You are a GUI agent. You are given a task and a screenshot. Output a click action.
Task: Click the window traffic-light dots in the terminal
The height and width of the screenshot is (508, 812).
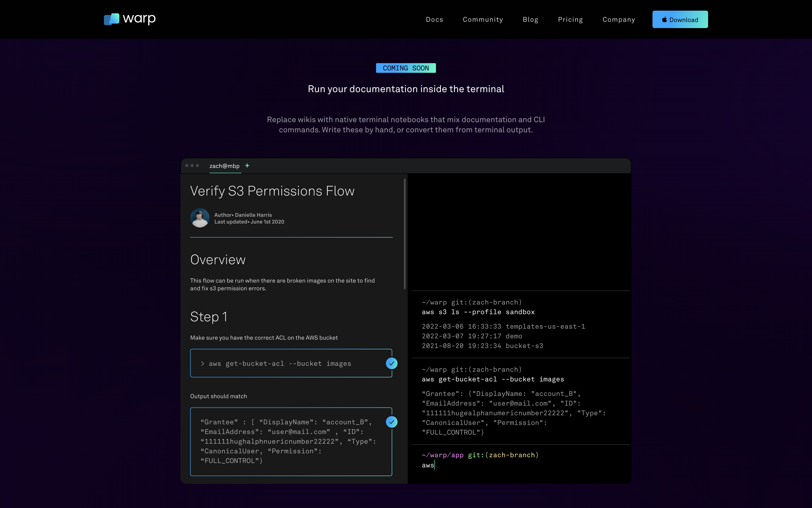pyautogui.click(x=192, y=165)
